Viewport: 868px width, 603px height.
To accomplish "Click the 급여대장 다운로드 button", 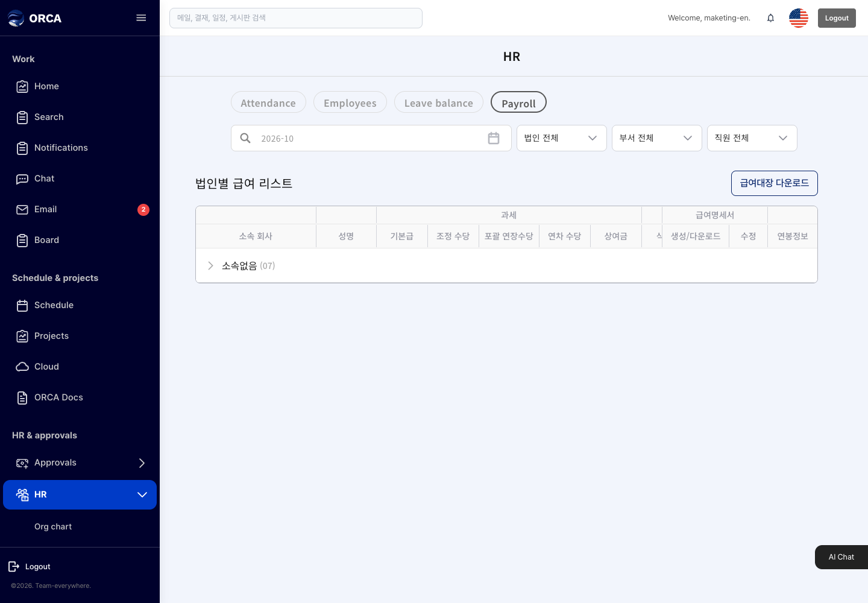I will pos(774,183).
